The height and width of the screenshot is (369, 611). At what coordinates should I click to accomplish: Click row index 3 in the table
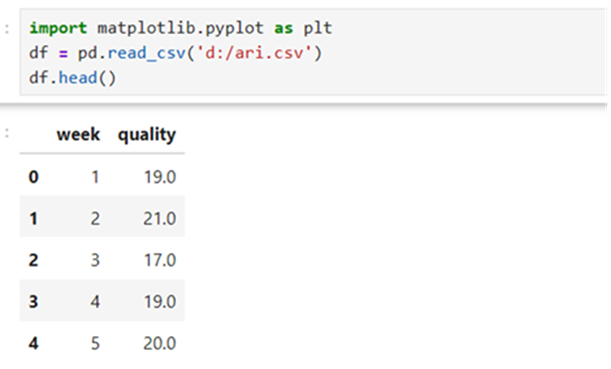point(34,302)
